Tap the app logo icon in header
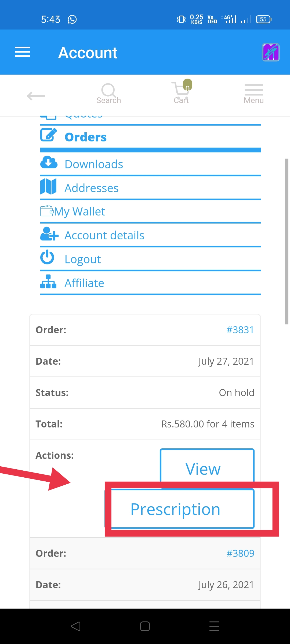 pos(271,52)
